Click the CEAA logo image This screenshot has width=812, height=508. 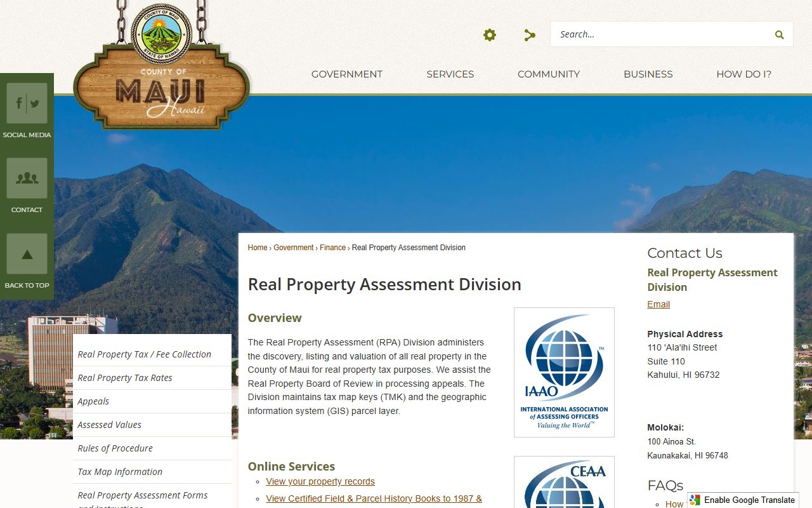point(564,482)
